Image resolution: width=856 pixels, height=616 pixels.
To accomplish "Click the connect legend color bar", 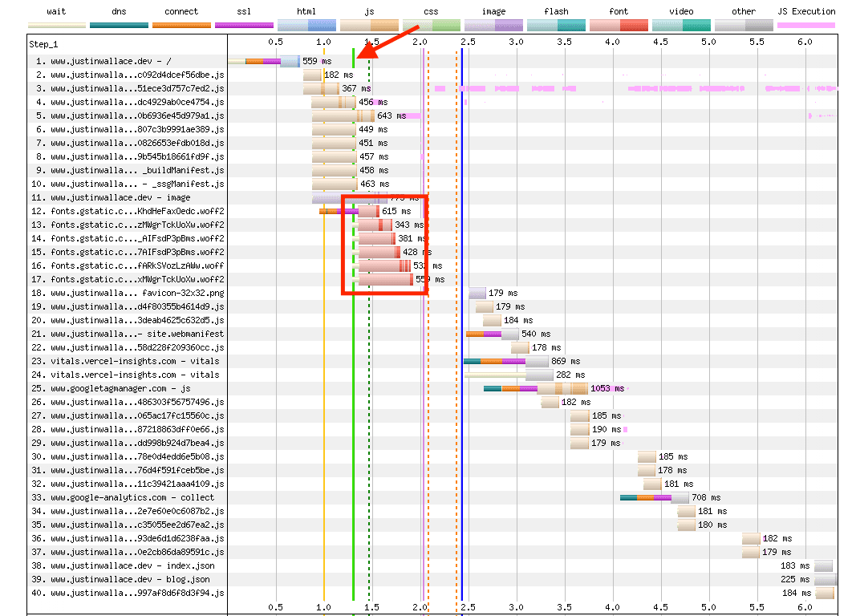I will pos(181,26).
